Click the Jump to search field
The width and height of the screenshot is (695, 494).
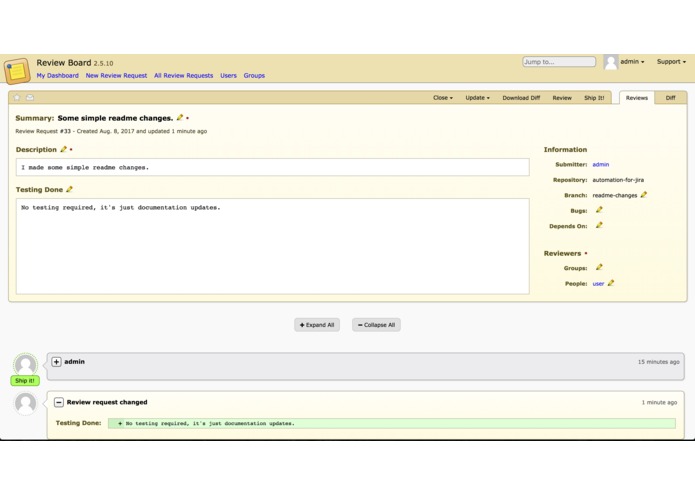559,62
